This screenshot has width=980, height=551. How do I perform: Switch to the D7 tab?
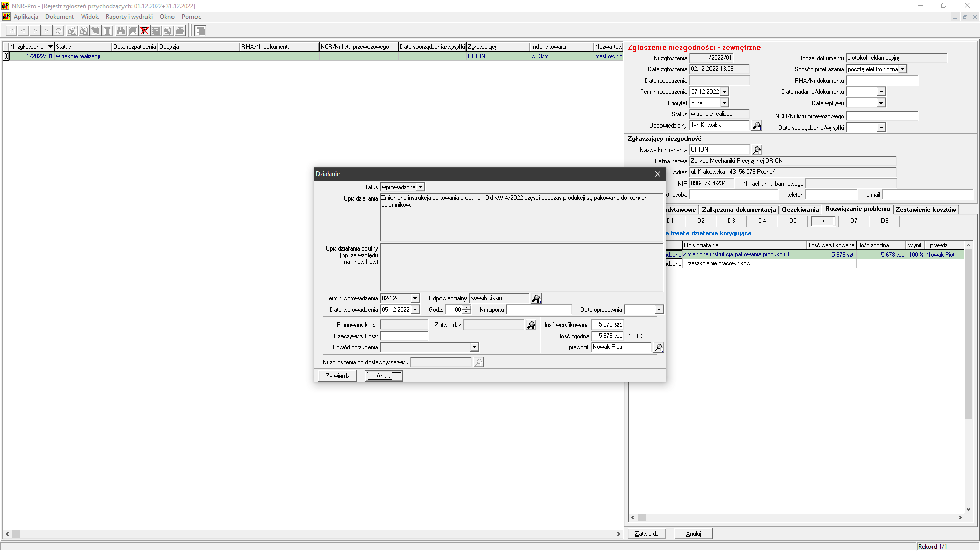pyautogui.click(x=854, y=221)
